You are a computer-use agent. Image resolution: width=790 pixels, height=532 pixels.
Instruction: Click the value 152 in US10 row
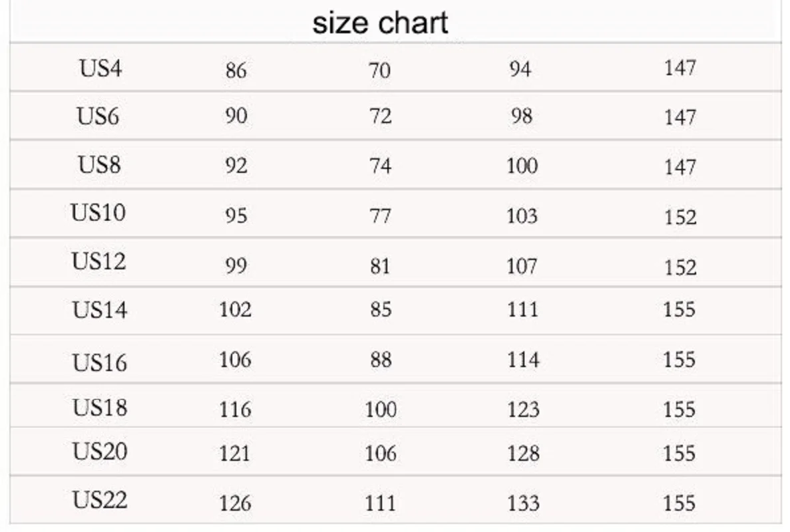[x=680, y=217]
